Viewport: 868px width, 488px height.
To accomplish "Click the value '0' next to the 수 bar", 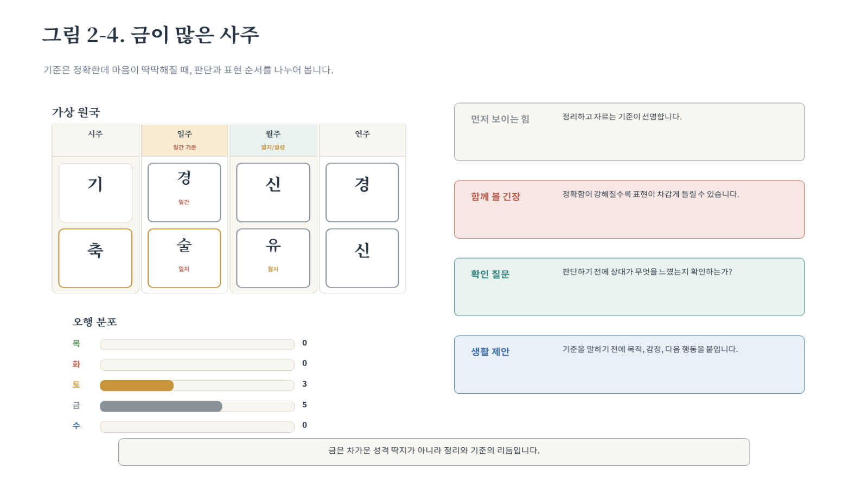I will 304,425.
